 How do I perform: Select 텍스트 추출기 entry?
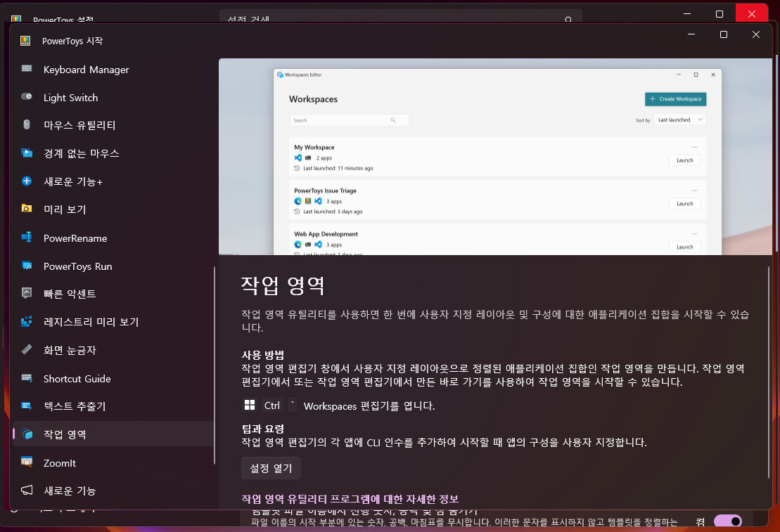point(113,406)
